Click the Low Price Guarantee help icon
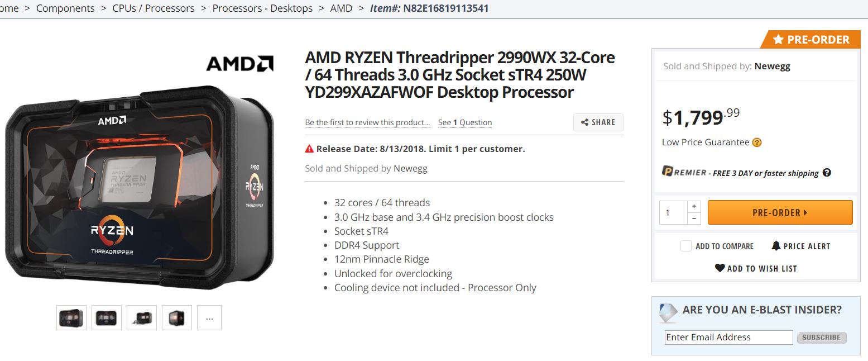 point(757,142)
